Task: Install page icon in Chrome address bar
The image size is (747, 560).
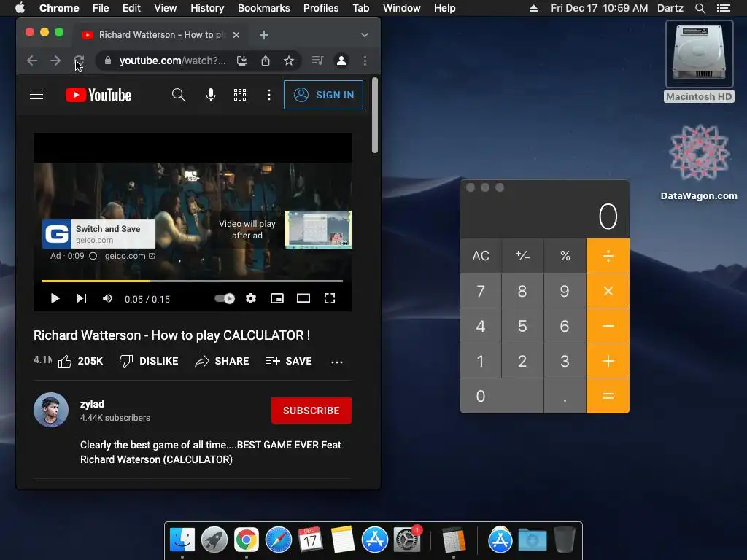Action: [x=242, y=61]
